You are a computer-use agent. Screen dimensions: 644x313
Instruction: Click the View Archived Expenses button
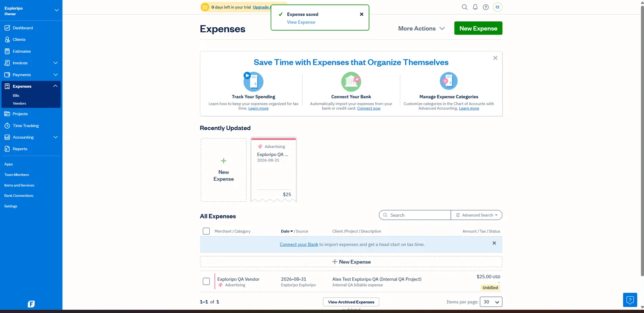[351, 302]
